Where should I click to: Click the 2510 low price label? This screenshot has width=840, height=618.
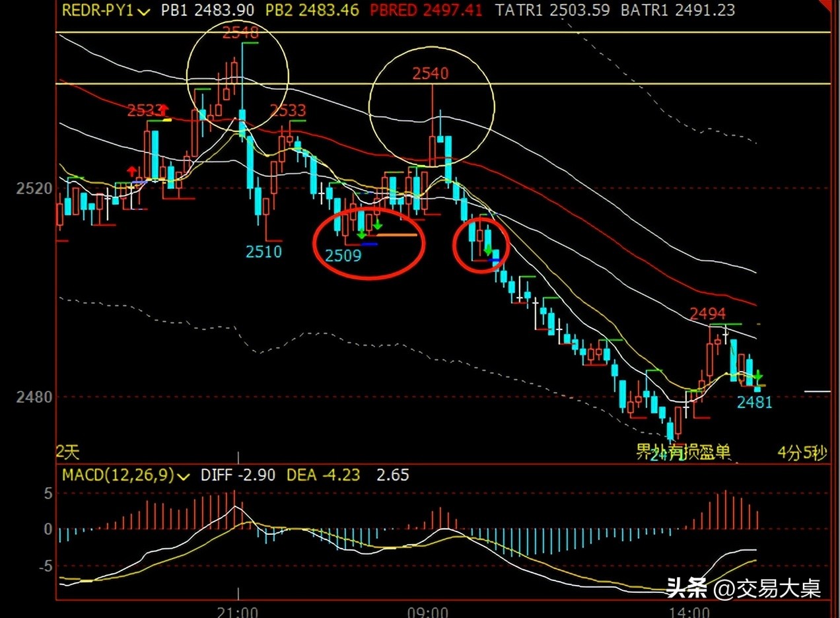pos(264,252)
